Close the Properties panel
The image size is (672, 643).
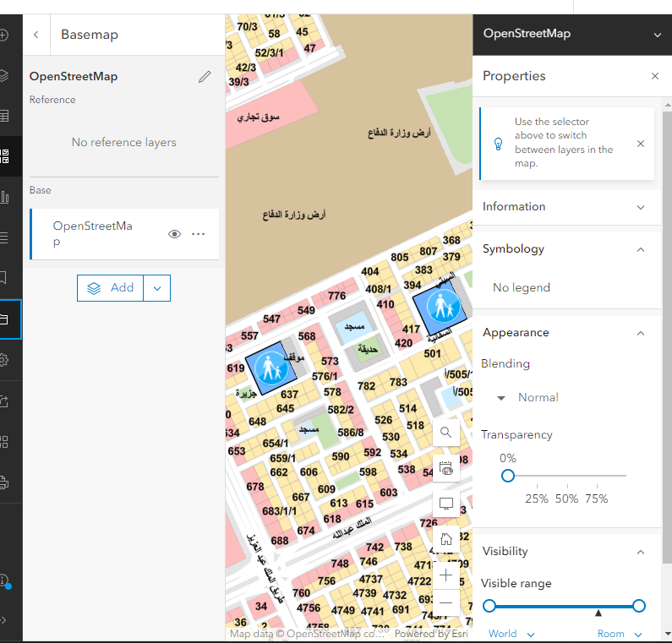tap(655, 76)
